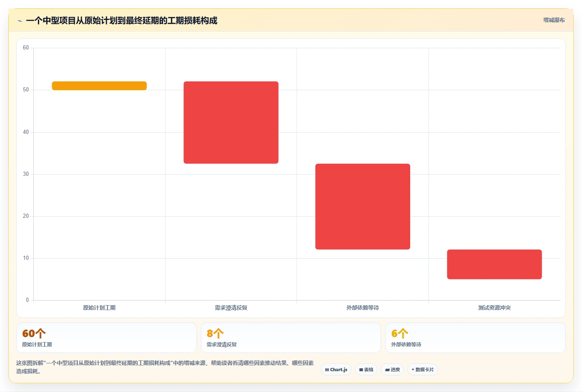The width and height of the screenshot is (582, 392).
Task: Click the y-axis value 60
Action: point(26,48)
